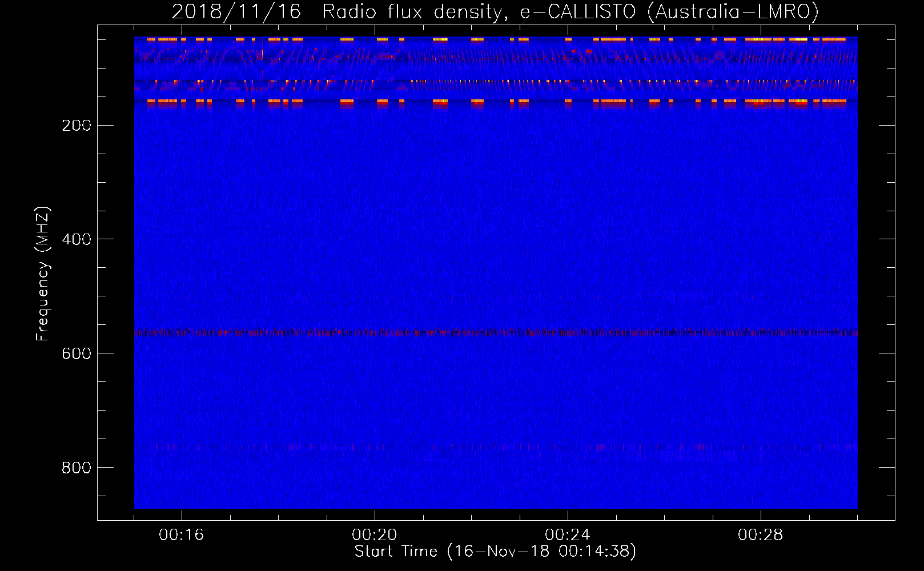Click the 800 MHz frequency tick label

click(x=77, y=468)
